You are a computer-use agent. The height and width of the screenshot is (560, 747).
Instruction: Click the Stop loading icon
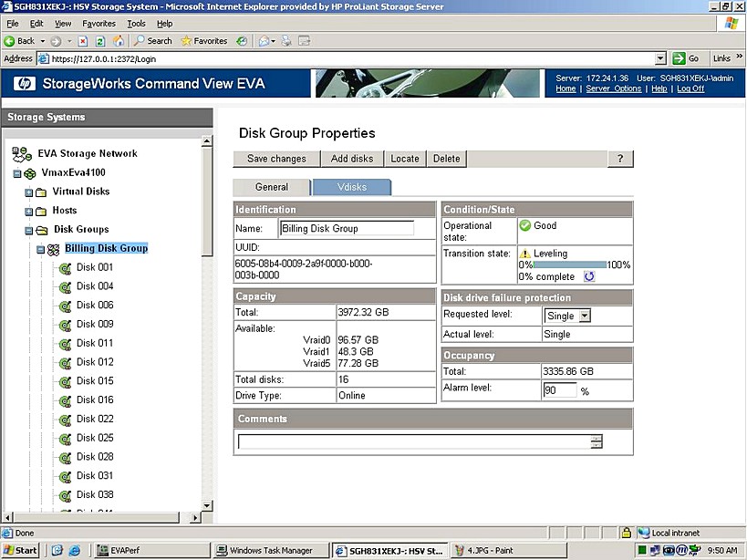tap(83, 41)
